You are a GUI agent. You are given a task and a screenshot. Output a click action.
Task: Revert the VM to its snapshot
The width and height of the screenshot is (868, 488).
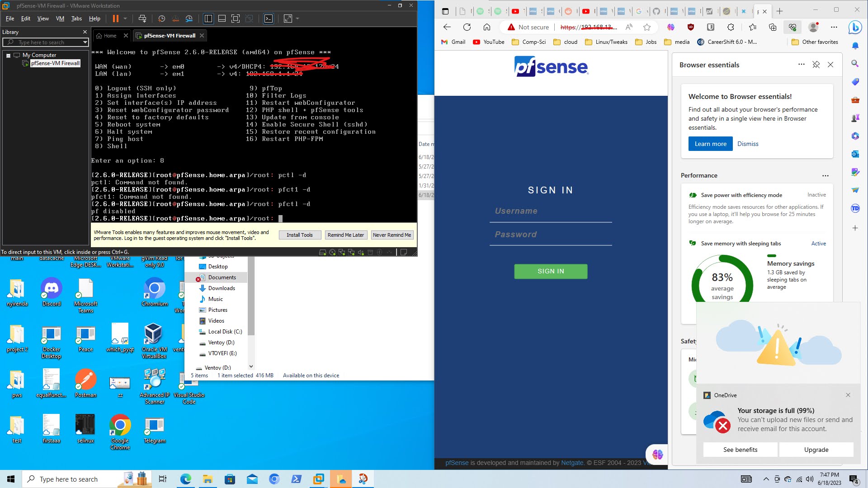175,19
